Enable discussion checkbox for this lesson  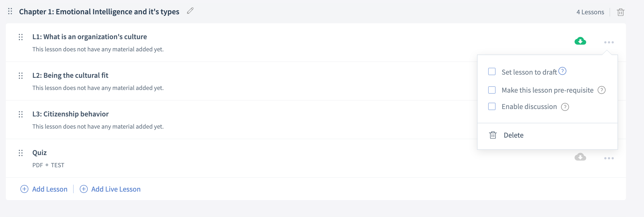(x=492, y=106)
